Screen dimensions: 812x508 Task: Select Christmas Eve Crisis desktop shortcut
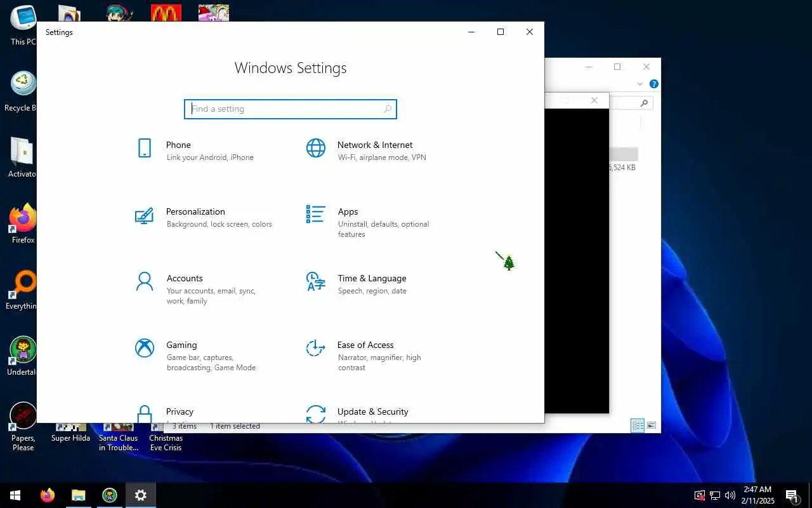[166, 438]
